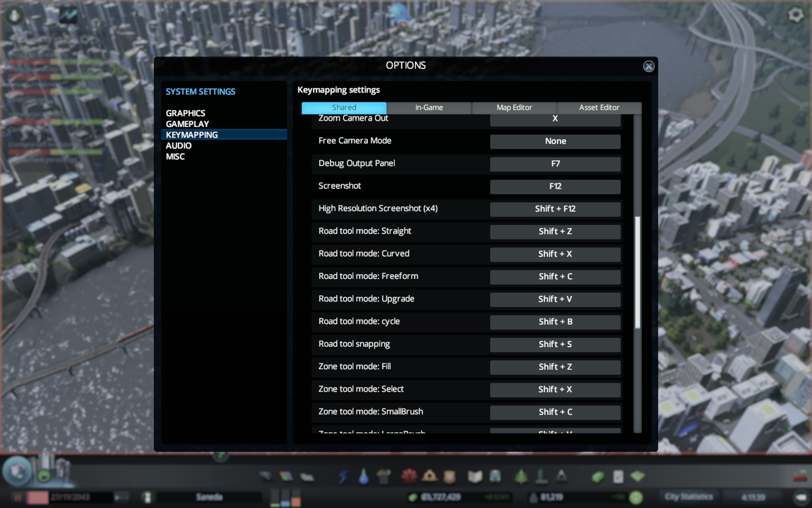
Task: Open the City Statistics button
Action: point(688,497)
